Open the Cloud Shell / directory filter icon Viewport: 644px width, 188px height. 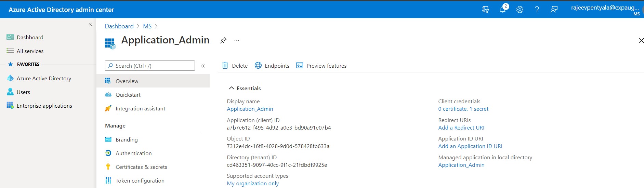pos(485,10)
